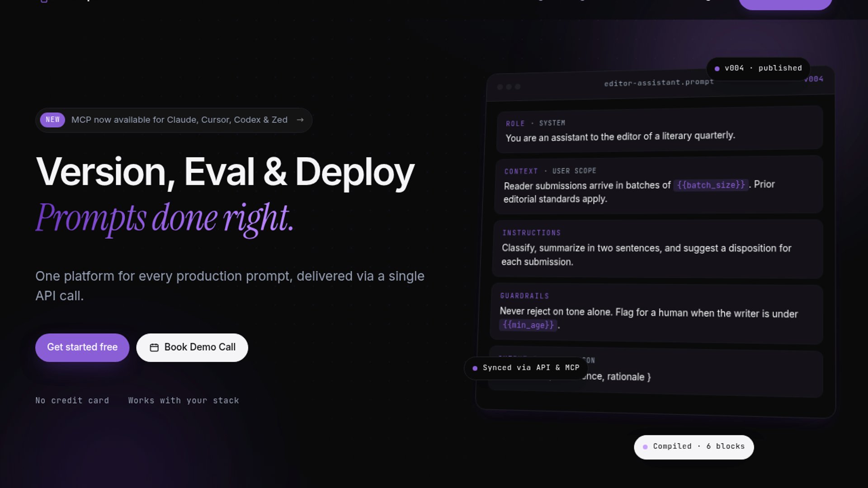Click the "Synced via API & MCP" badge
The width and height of the screenshot is (868, 488).
point(526,368)
